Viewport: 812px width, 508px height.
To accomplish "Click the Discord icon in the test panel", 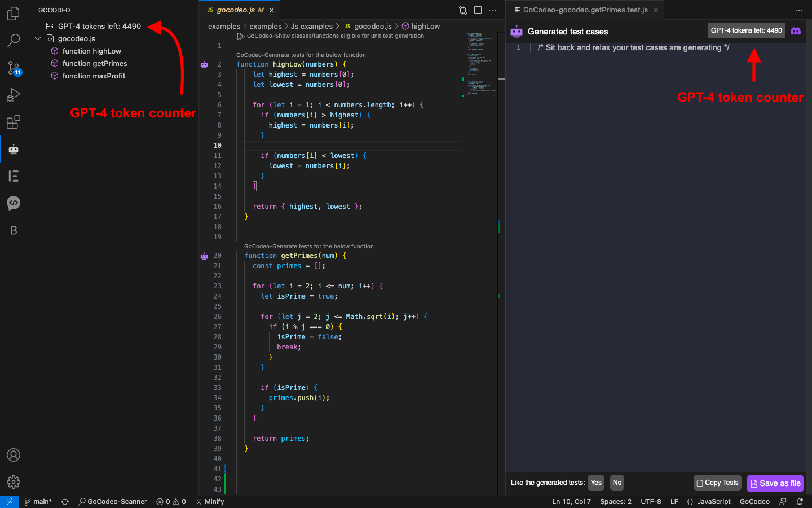I will (x=796, y=30).
